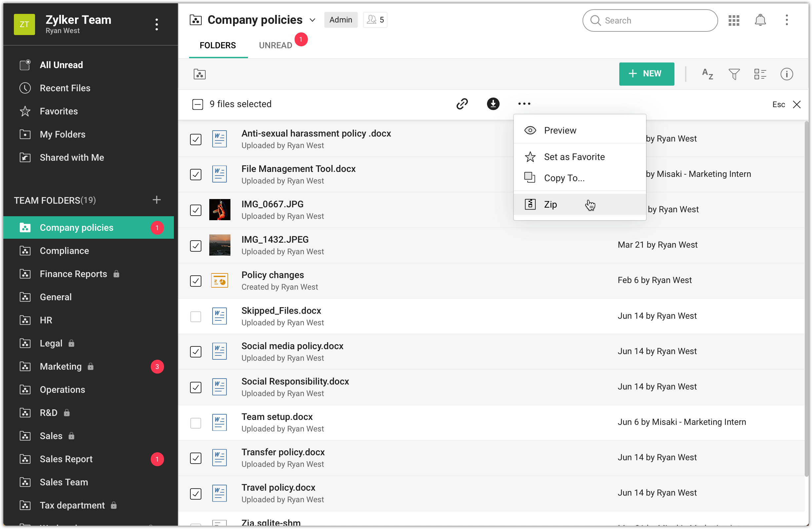The width and height of the screenshot is (812, 529).
Task: Check the Skipped_Files.docx checkbox
Action: [x=196, y=316]
